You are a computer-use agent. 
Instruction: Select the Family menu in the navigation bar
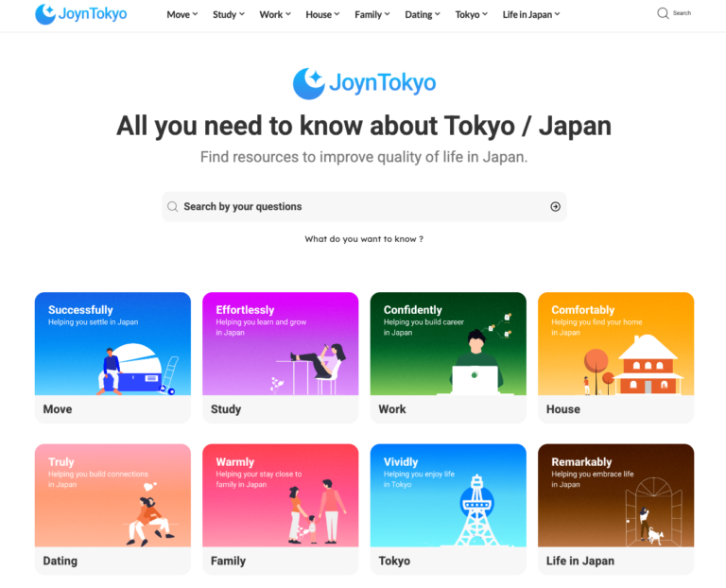[x=372, y=14]
